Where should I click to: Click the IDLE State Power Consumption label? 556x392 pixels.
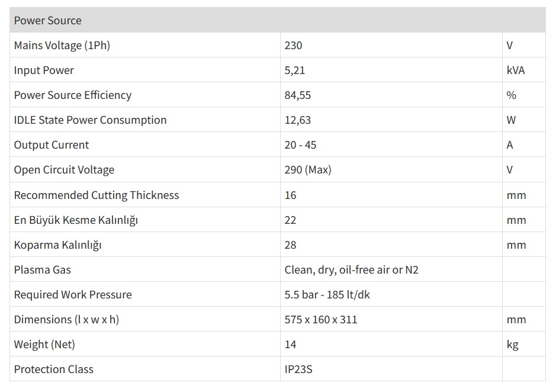(x=90, y=120)
